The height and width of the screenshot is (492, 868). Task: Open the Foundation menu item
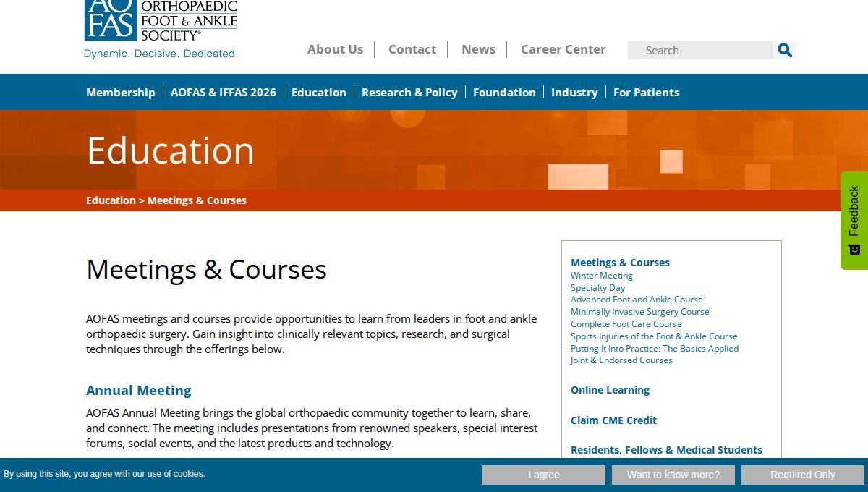point(504,92)
